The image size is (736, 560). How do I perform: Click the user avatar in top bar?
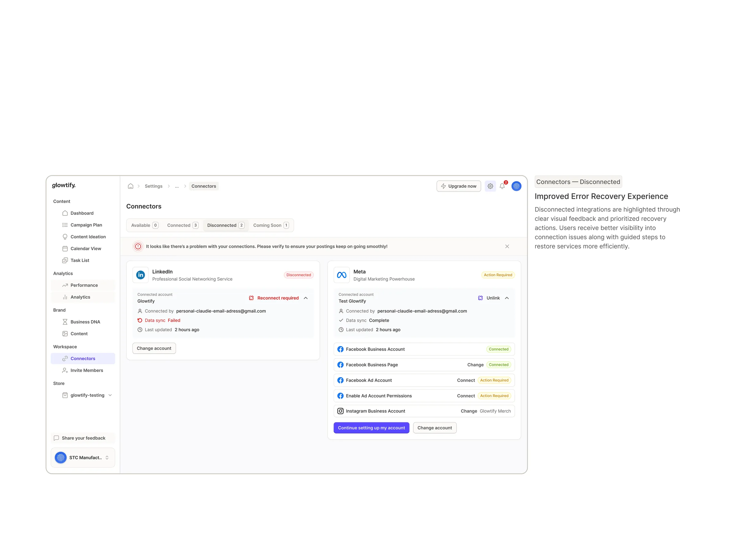pos(516,186)
